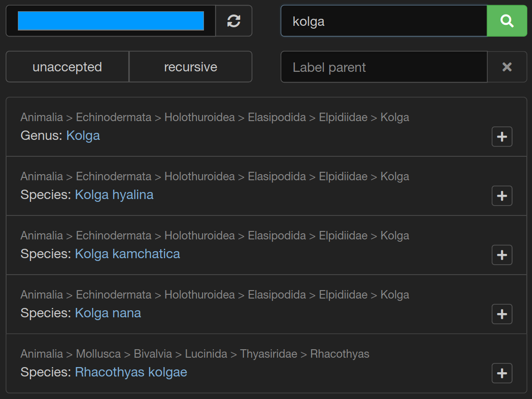Open the Kolga kamchatica species link
Image resolution: width=532 pixels, height=399 pixels.
point(127,254)
